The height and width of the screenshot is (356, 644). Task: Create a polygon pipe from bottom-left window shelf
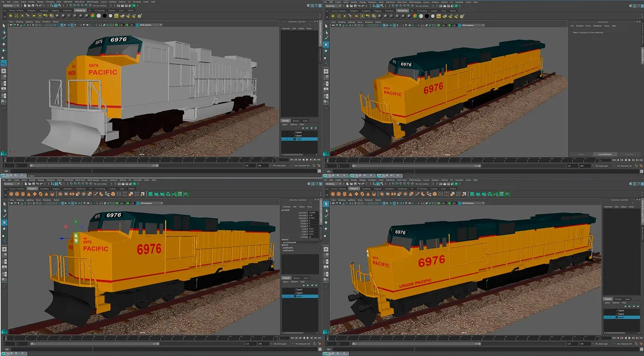(52, 194)
